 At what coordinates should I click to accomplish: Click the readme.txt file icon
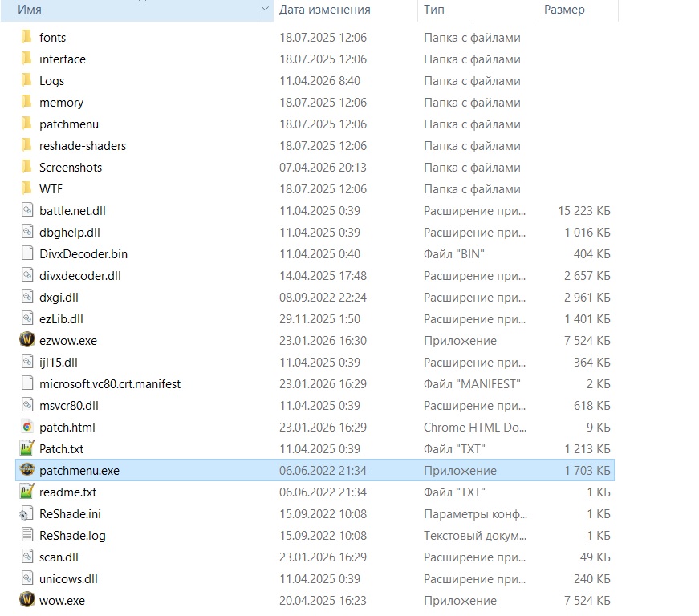click(26, 492)
